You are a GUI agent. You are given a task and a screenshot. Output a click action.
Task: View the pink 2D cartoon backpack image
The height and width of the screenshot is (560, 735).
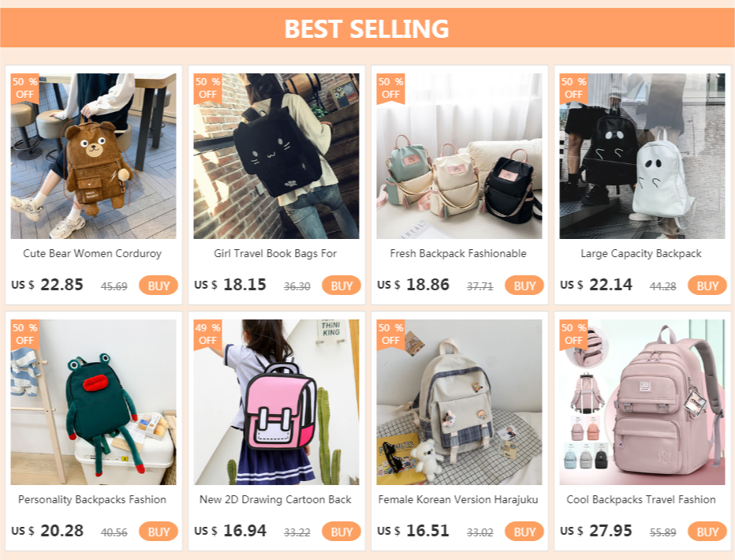tap(276, 402)
